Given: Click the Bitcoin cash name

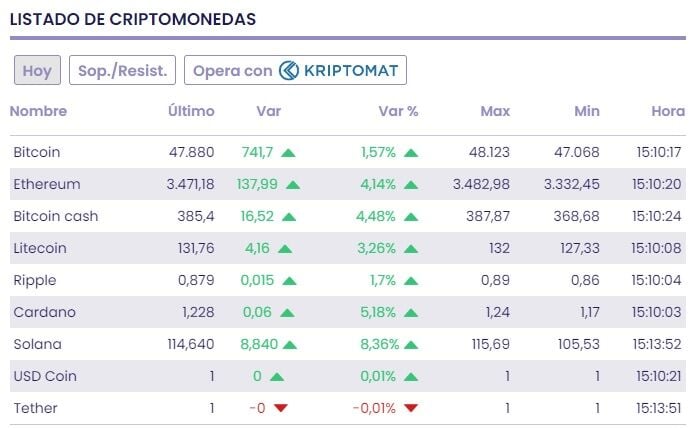Looking at the screenshot, I should (56, 216).
